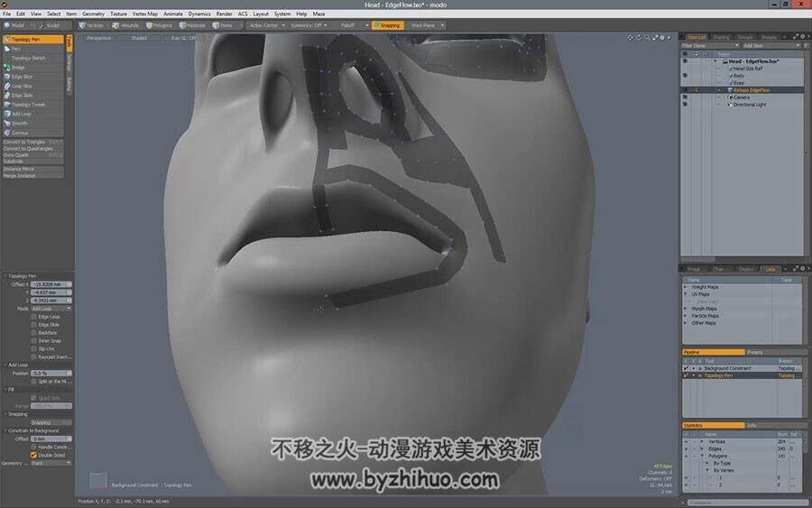Open the Symmetry dropdown
Image resolution: width=812 pixels, height=508 pixels.
(309, 25)
